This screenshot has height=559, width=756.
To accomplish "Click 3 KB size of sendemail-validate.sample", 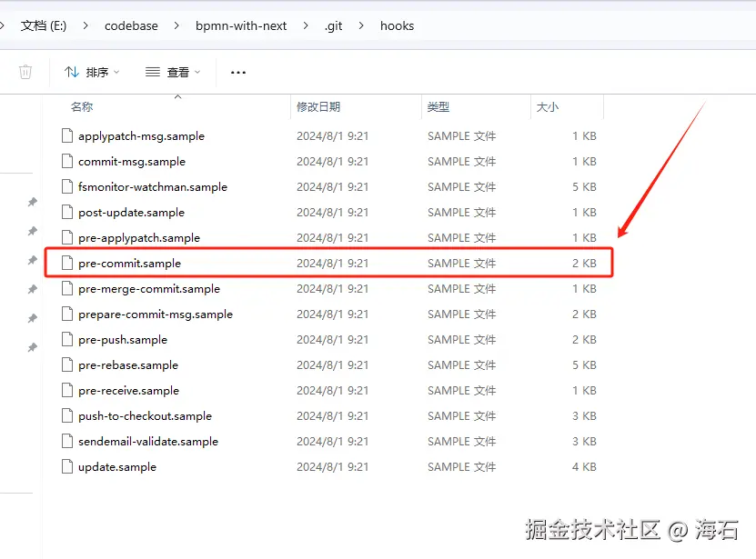I will pos(584,442).
